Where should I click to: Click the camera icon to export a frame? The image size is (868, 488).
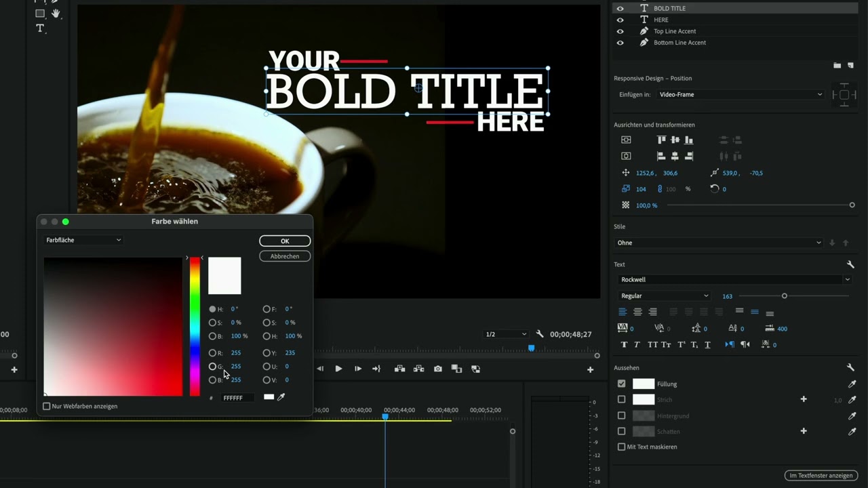[438, 369]
